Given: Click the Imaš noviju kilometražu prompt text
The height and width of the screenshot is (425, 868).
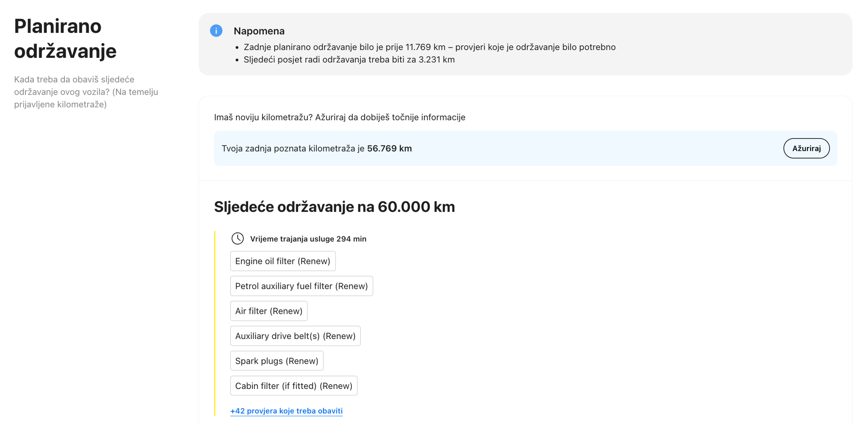Looking at the screenshot, I should pos(339,117).
